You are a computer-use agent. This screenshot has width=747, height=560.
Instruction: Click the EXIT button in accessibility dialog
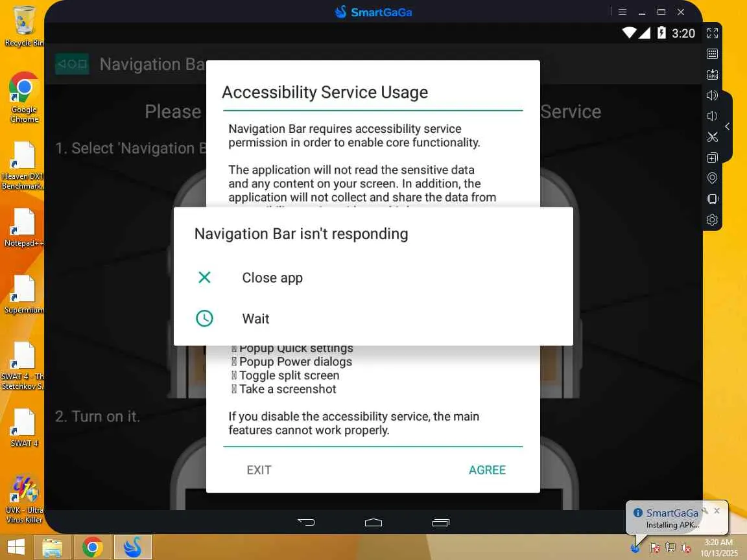point(259,470)
